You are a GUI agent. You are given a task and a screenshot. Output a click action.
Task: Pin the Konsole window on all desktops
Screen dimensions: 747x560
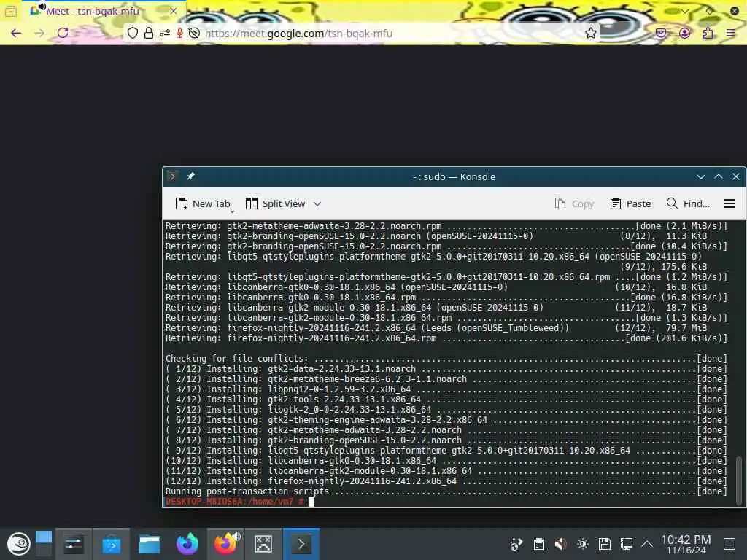(190, 176)
